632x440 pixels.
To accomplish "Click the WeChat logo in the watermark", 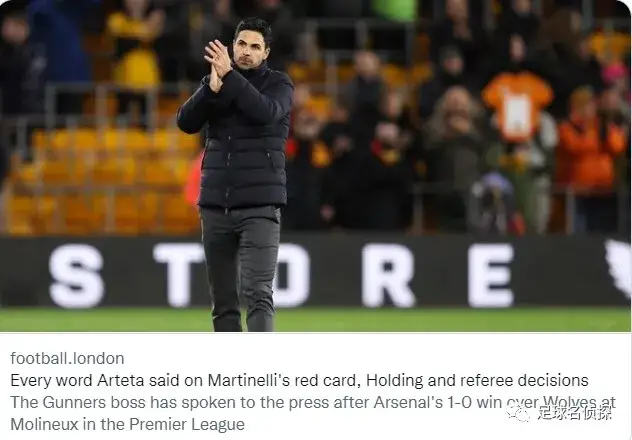I will tap(519, 413).
